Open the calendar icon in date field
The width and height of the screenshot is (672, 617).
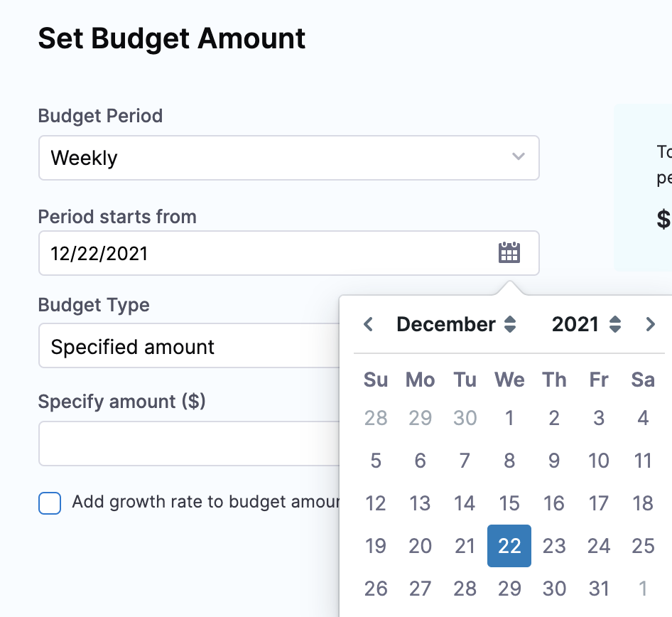pos(509,252)
